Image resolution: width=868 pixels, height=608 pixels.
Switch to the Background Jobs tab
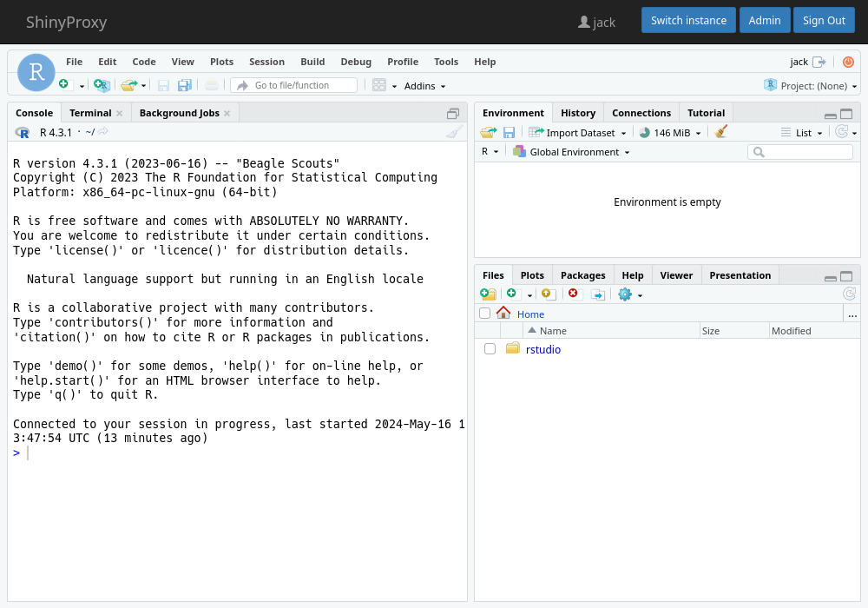[x=180, y=113]
